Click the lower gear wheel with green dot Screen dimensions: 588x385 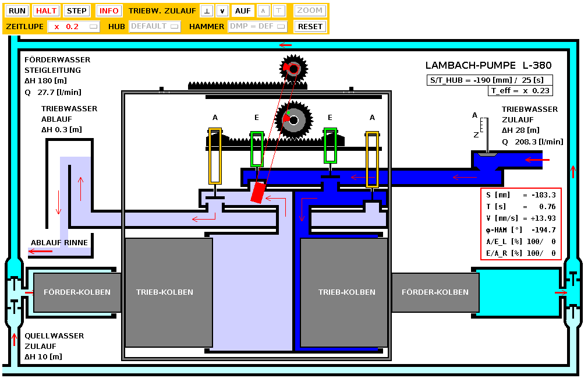coord(293,120)
